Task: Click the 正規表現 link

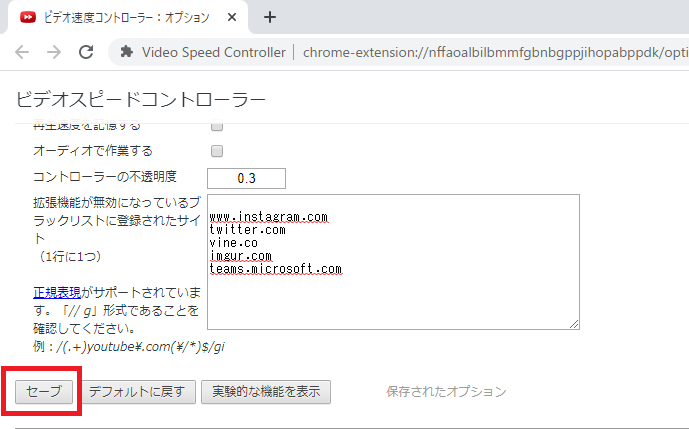Action: coord(57,292)
